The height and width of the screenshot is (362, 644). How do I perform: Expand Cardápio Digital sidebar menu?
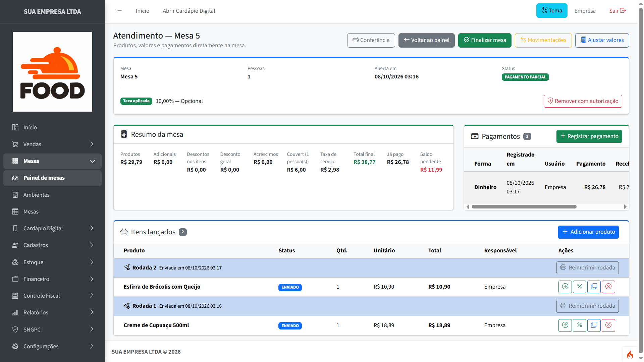52,228
